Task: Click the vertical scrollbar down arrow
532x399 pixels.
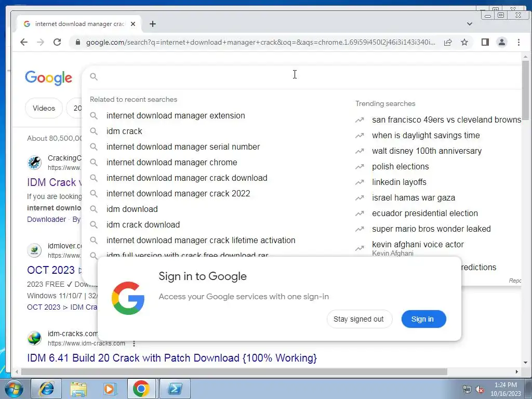Action: (525, 362)
